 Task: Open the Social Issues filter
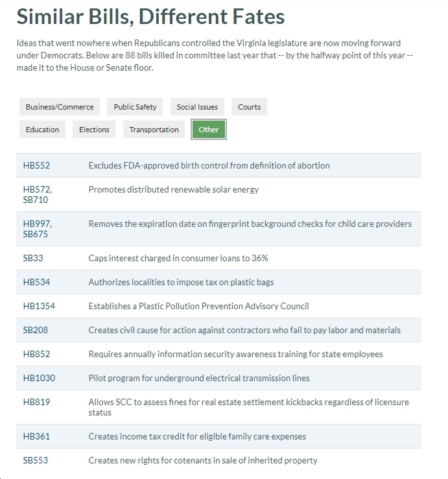[x=197, y=106]
